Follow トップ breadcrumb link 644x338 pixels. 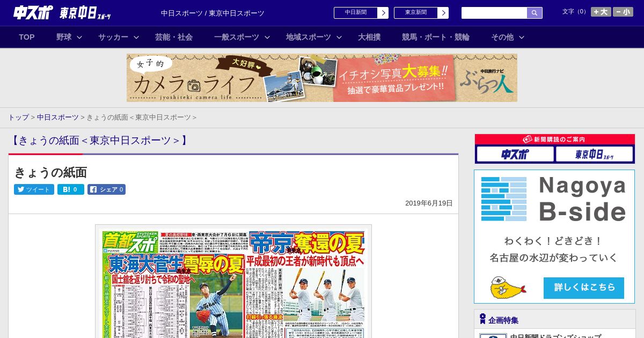pos(18,117)
